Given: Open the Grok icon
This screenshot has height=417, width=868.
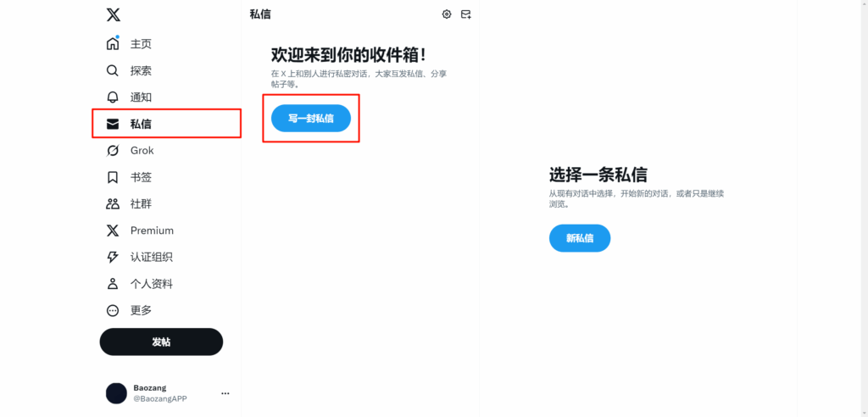Looking at the screenshot, I should click(x=113, y=151).
